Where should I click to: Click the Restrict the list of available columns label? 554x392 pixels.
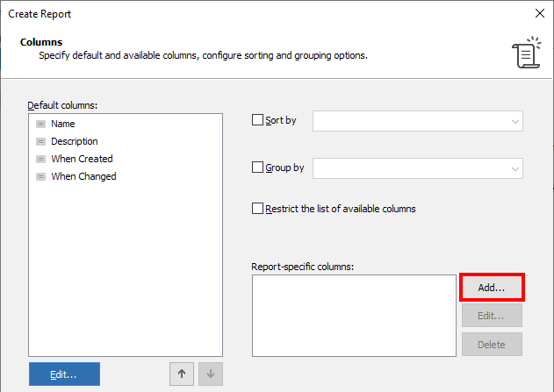point(341,209)
